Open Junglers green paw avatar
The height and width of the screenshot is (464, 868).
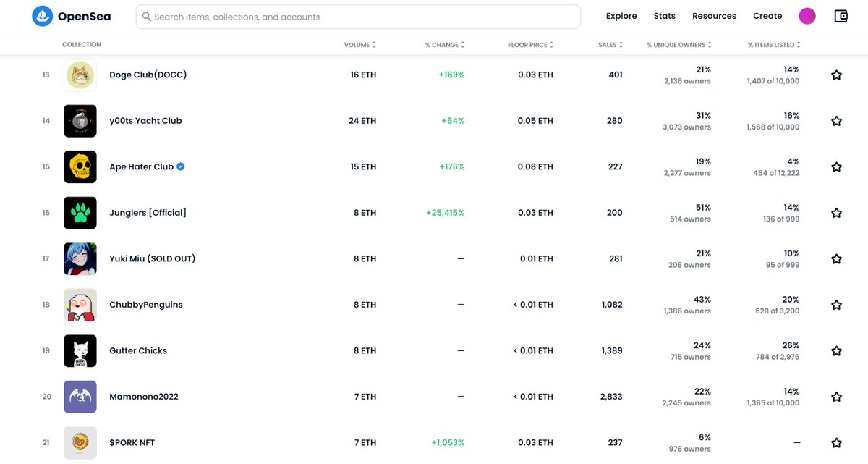click(x=80, y=213)
